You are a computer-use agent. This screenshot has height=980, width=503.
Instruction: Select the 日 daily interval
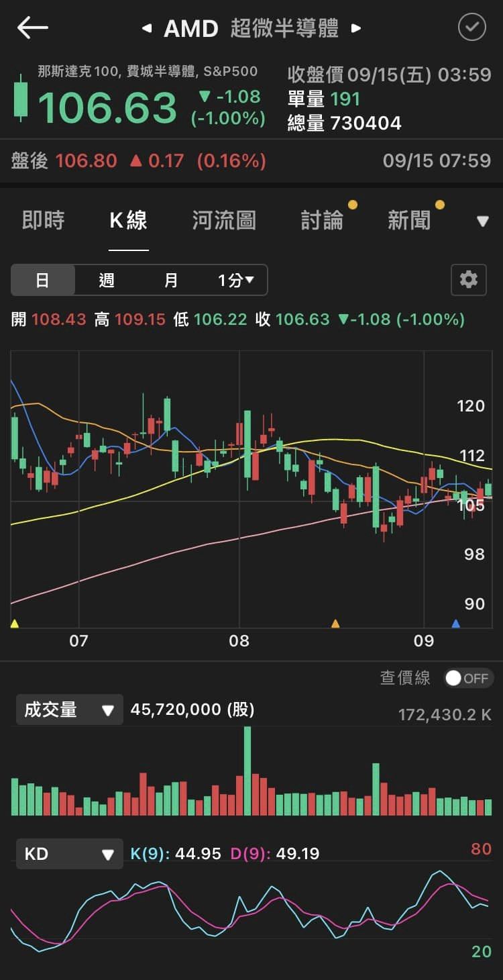coord(42,280)
